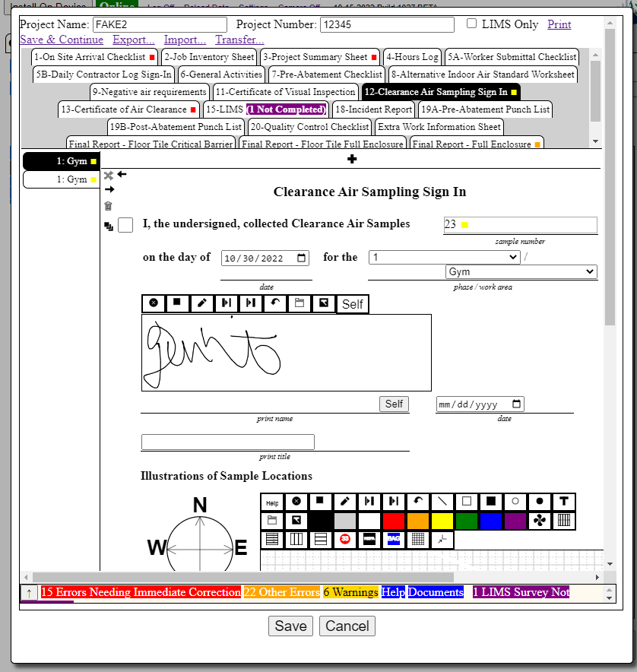This screenshot has height=672, width=637.
Task: Click the print title input field
Action: tap(227, 442)
